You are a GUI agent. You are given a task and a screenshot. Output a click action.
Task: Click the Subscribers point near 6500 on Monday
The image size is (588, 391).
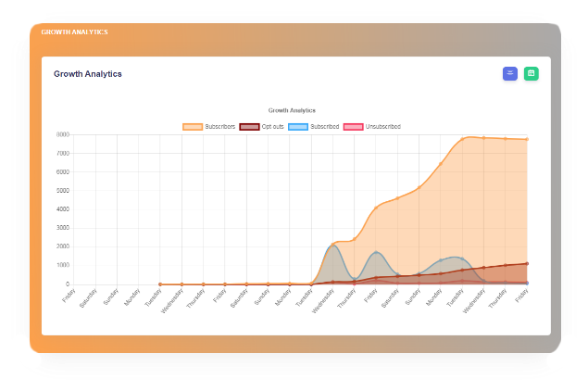pyautogui.click(x=441, y=163)
